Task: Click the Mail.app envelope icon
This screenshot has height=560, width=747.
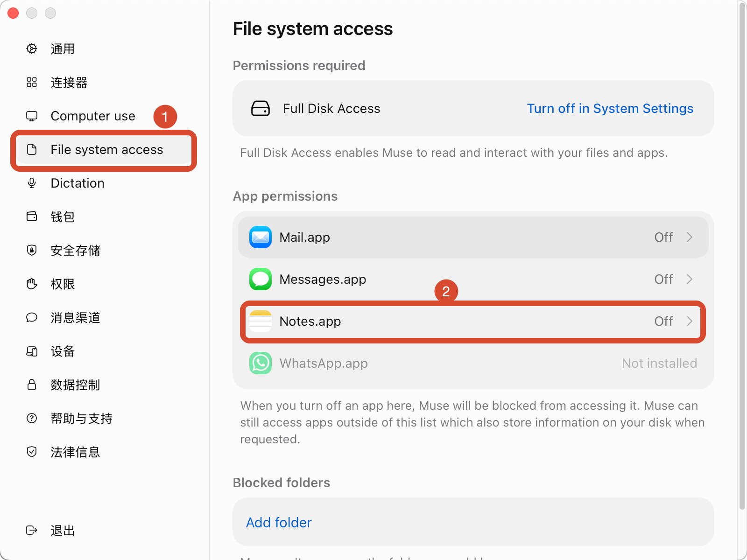Action: coord(261,237)
